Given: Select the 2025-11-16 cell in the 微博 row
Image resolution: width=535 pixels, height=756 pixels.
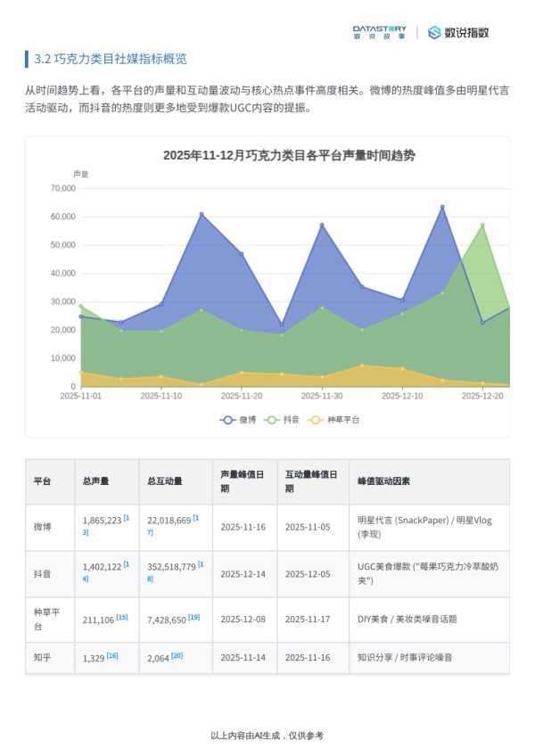Looking at the screenshot, I should pyautogui.click(x=243, y=527).
